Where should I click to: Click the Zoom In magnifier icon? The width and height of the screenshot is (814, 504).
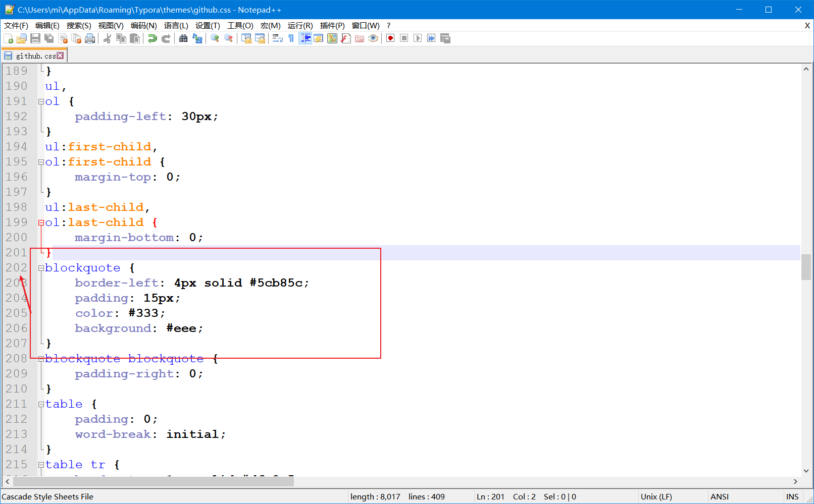click(215, 38)
